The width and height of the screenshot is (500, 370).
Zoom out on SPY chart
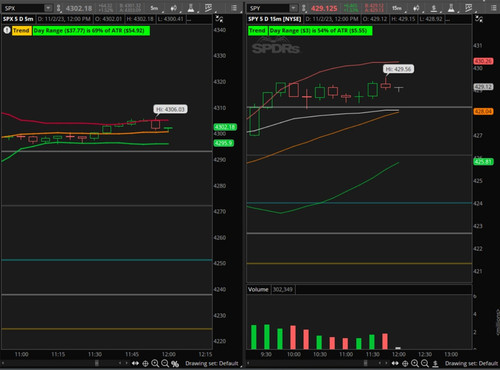pyautogui.click(x=425, y=364)
